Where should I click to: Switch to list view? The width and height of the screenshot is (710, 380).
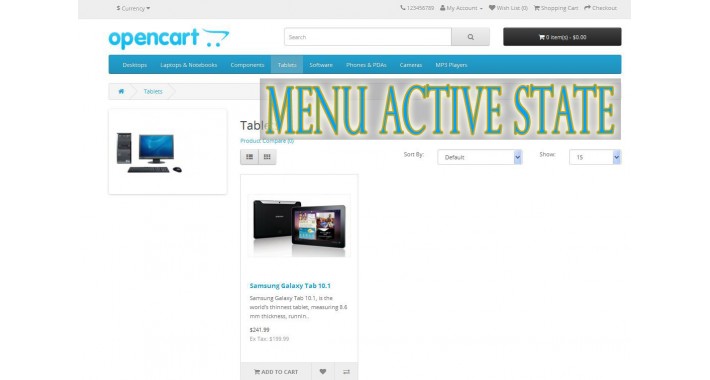coord(249,157)
